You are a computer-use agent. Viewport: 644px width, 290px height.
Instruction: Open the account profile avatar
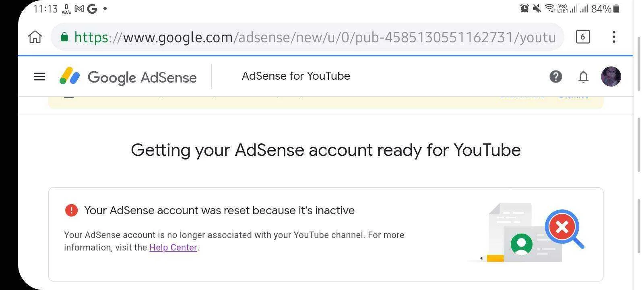(x=611, y=77)
